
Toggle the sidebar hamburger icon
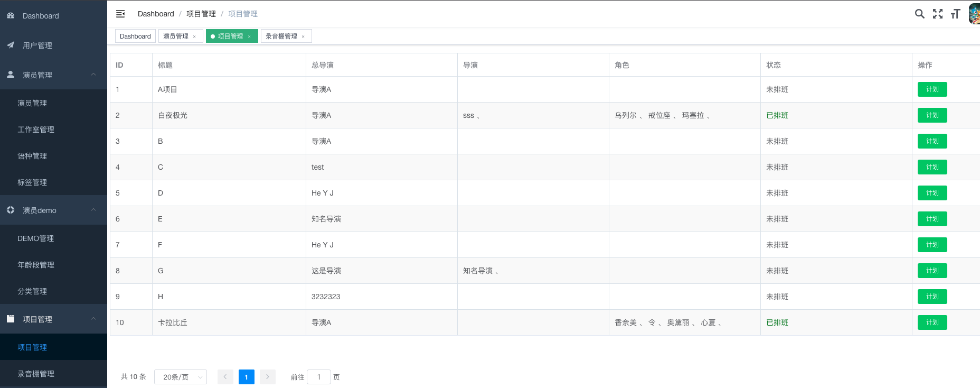120,14
